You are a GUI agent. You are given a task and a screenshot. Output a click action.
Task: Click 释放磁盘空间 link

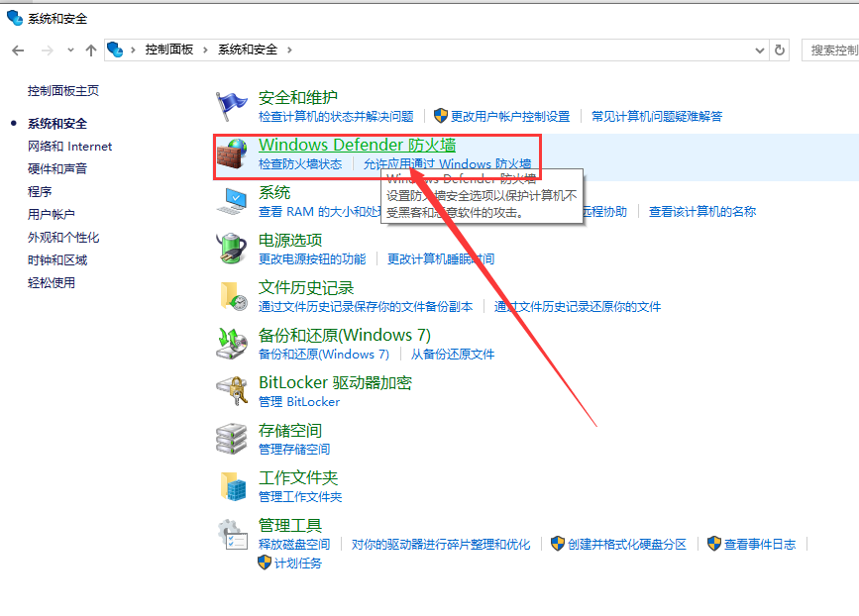click(x=294, y=544)
